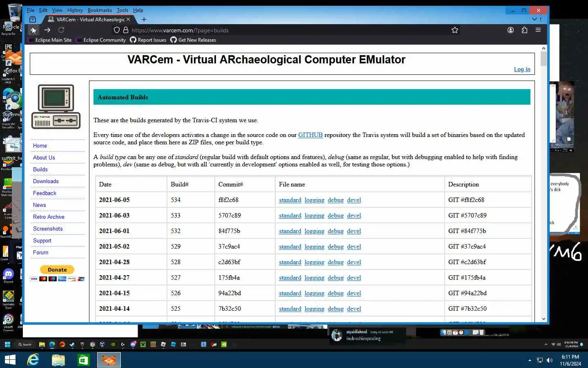The image size is (588, 368).
Task: Open the volume speaker icon in system tray
Action: pyautogui.click(x=550, y=360)
